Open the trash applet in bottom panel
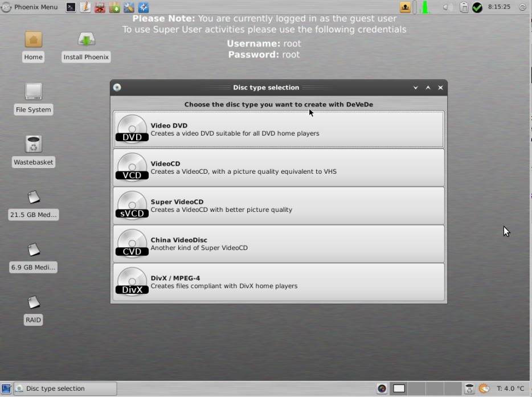The image size is (532, 397). tap(469, 388)
